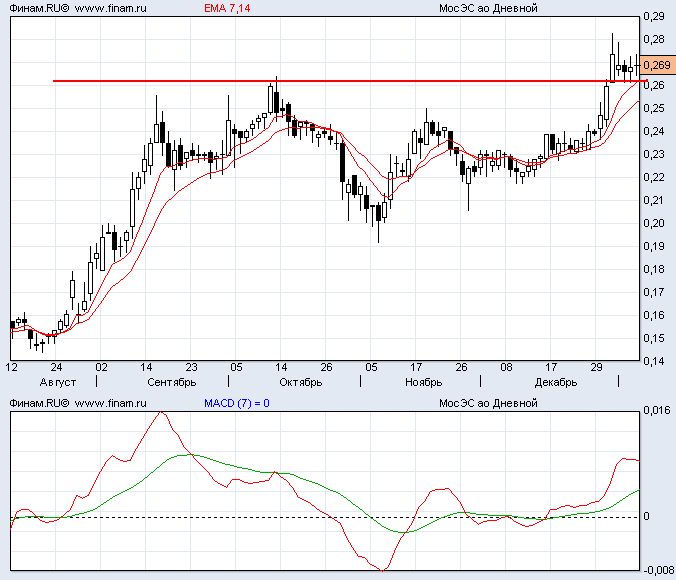Click the 23 date label on time axis
Screen dimensions: 676x580
click(x=191, y=367)
